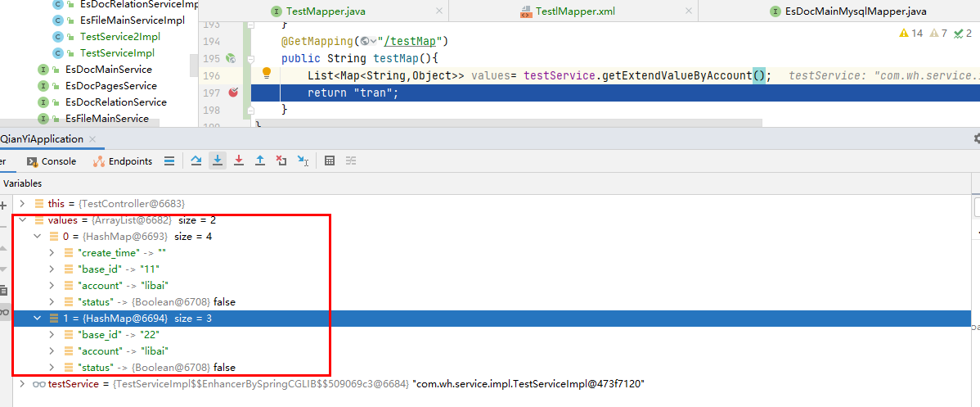Select EsDocMainService in project tree
The image size is (980, 407).
click(108, 69)
